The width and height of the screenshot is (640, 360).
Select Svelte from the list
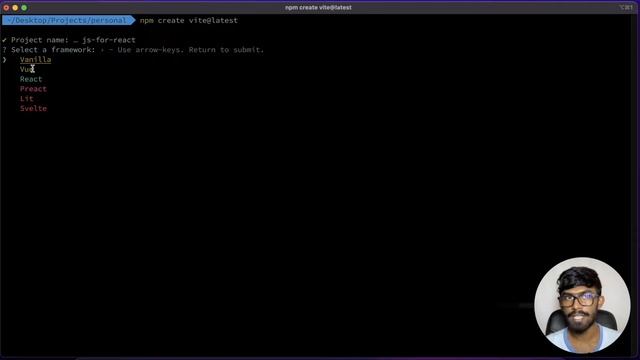(x=33, y=109)
